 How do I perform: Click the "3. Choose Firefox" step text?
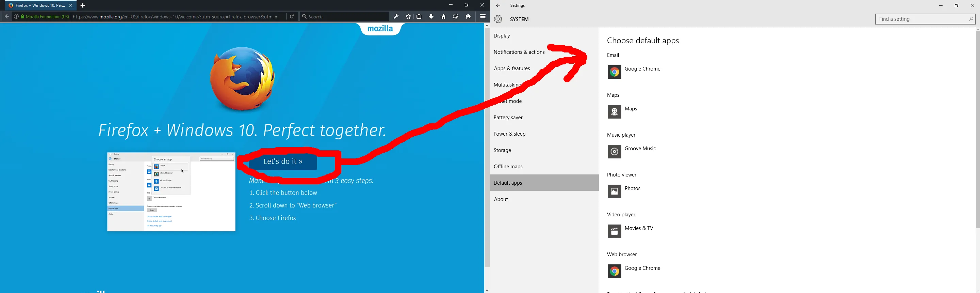click(x=273, y=218)
